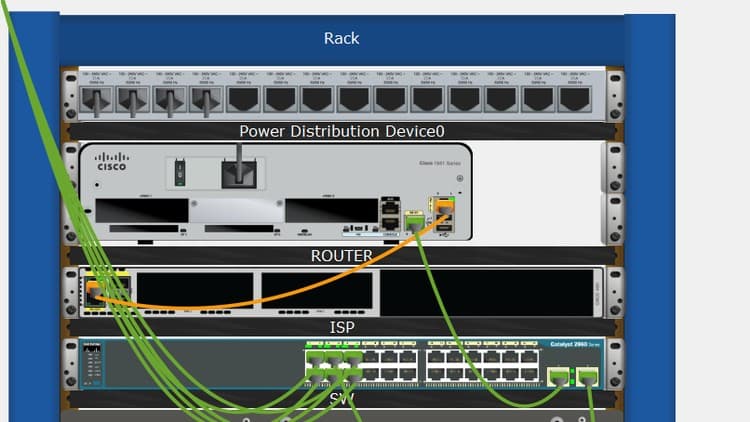Select the ISP's large blank right panel

coord(486,292)
